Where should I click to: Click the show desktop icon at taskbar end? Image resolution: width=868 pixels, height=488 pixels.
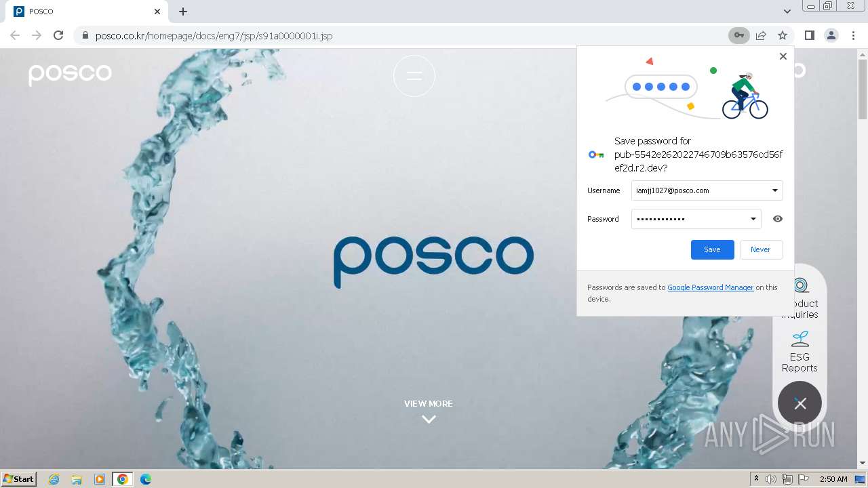point(860,479)
